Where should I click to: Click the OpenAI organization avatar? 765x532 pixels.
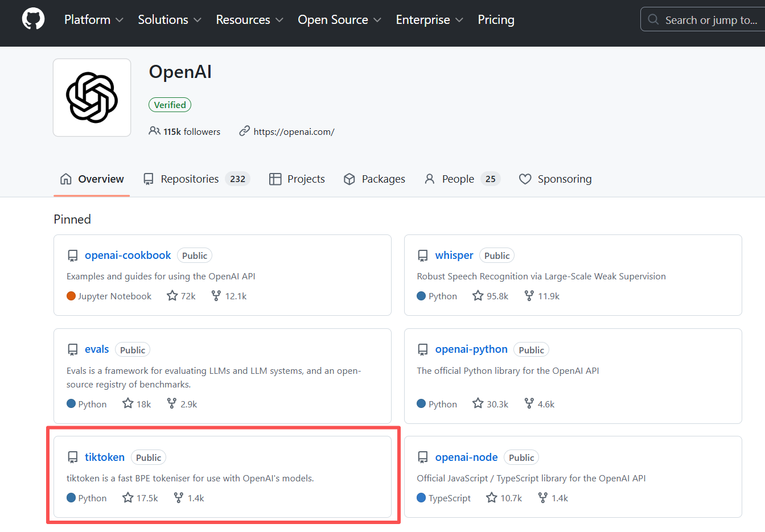[92, 97]
